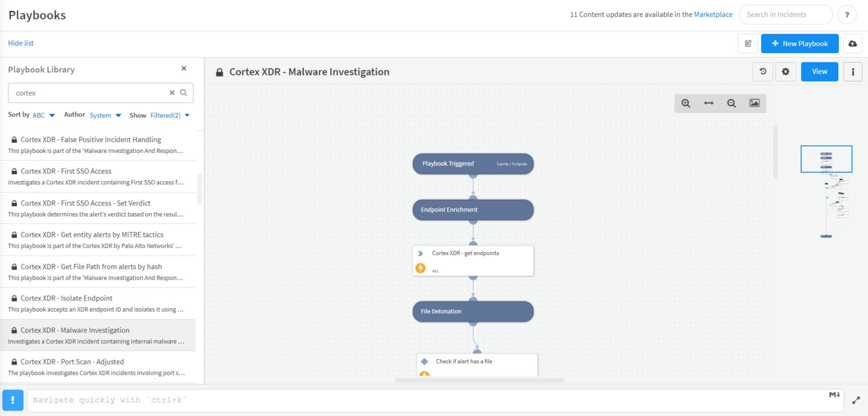Zoom in on the playbook canvas

pos(686,103)
